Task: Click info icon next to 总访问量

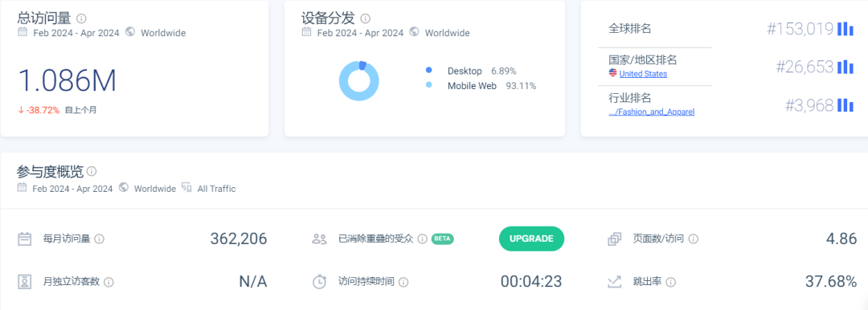Action: tap(81, 18)
